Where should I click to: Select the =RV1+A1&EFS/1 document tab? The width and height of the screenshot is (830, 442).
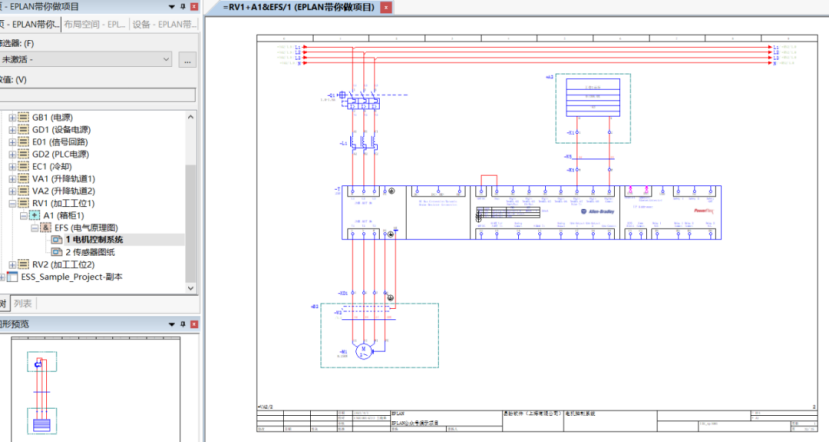tap(299, 7)
